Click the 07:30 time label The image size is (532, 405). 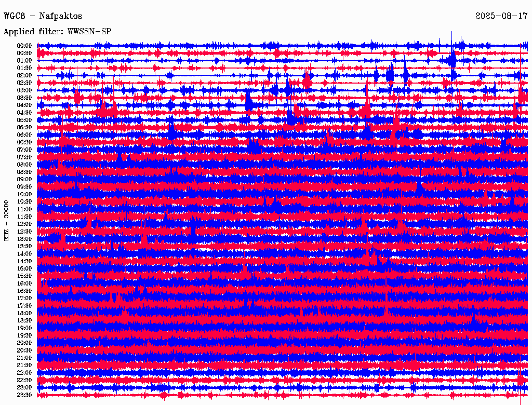[24, 157]
